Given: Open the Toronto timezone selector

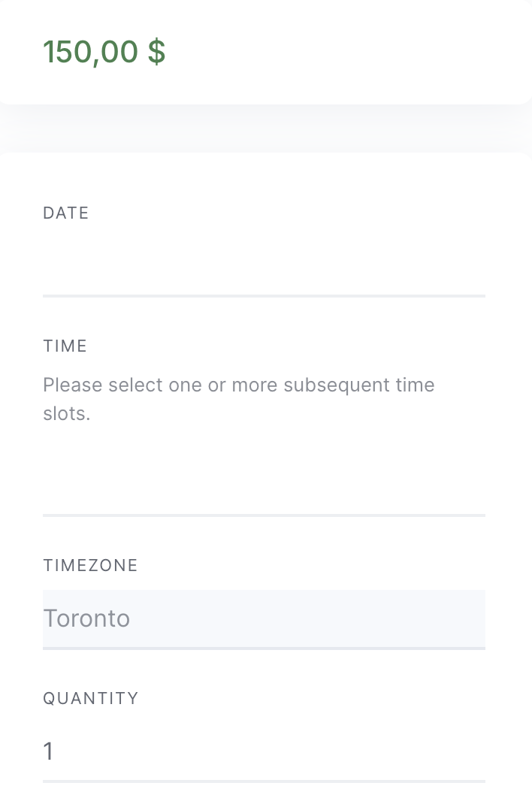Looking at the screenshot, I should (264, 619).
